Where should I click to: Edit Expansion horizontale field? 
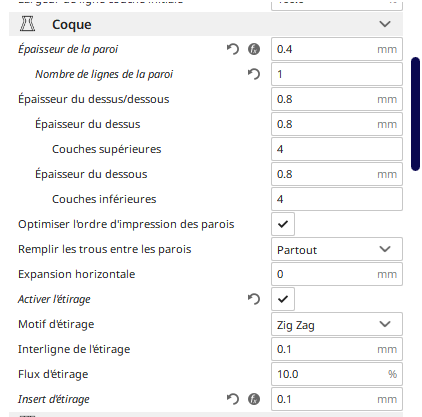337,274
